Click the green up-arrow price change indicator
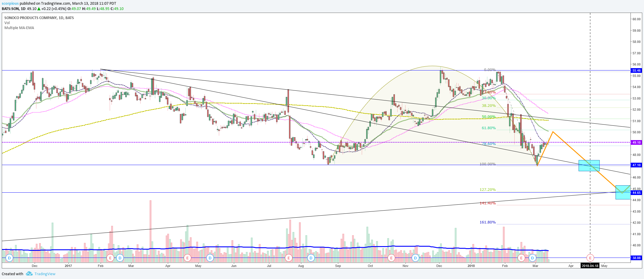 39,9
